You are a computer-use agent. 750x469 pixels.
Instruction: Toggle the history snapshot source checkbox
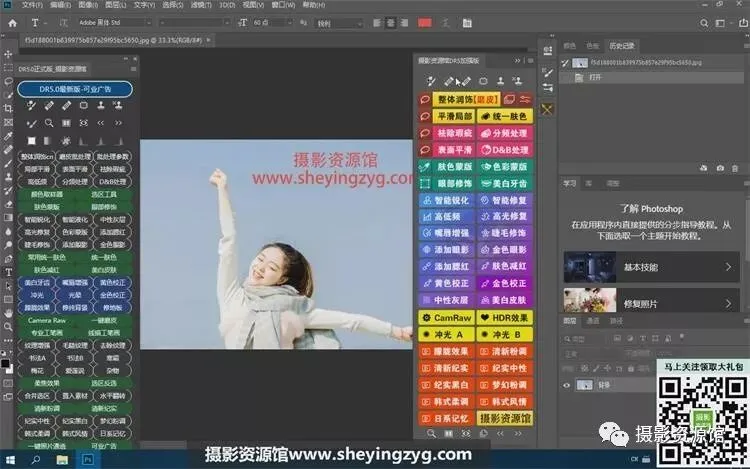tap(565, 63)
